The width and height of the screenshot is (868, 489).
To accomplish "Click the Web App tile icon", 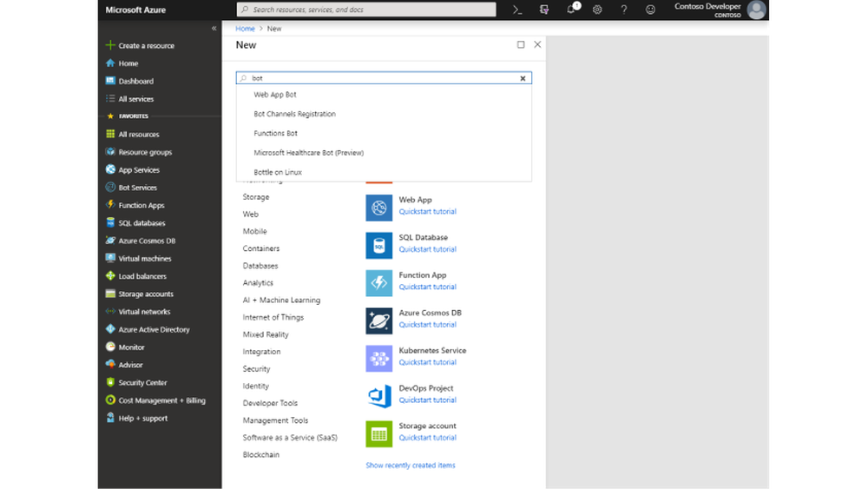I will tap(378, 208).
